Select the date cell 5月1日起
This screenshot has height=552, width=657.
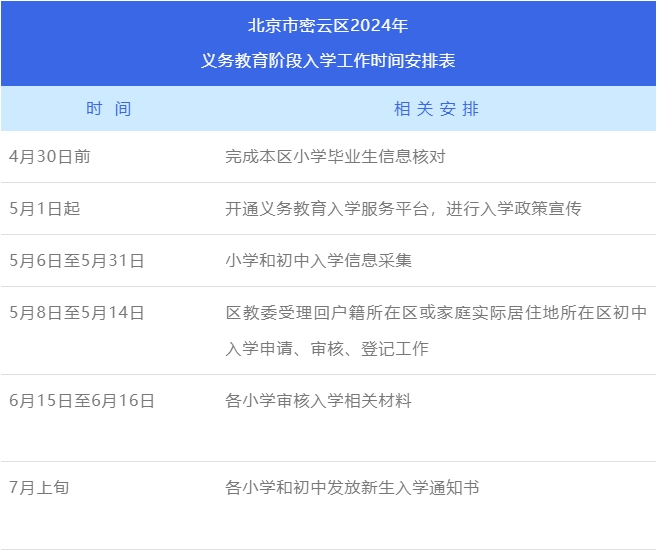(44, 208)
